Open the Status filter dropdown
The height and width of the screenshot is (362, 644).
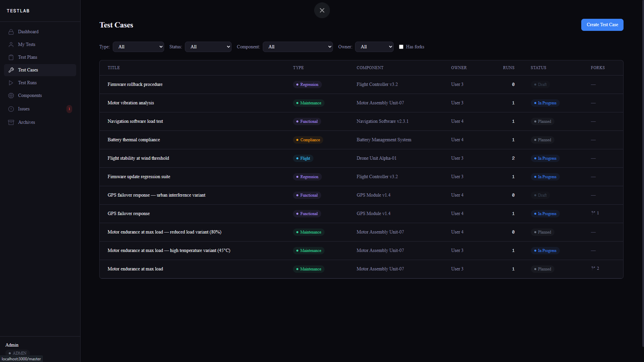[208, 47]
